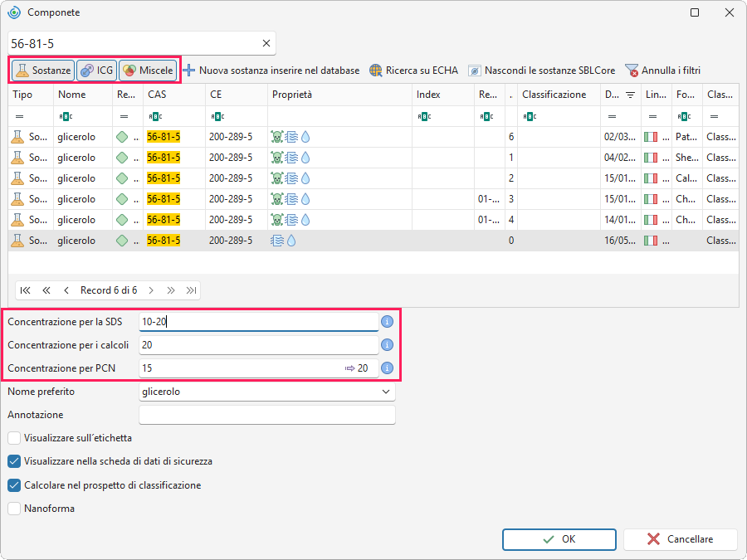Open the CAS column filter operator
Viewport: 747px width, 560px height.
[155, 117]
